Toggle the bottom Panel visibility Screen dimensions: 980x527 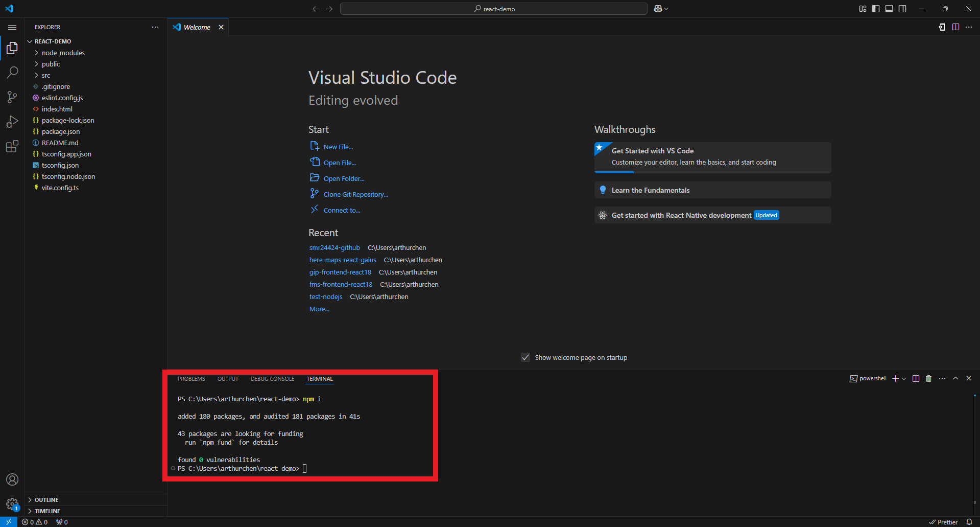tap(889, 9)
